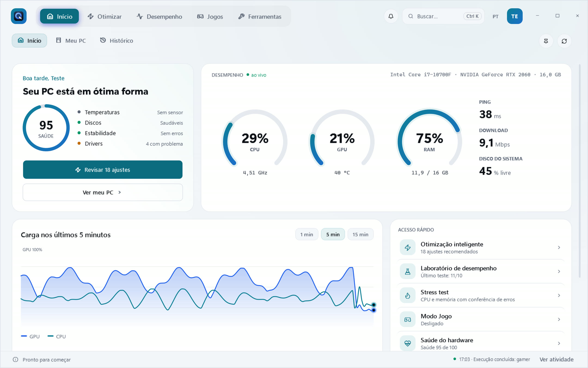Select the Início main nav tab
This screenshot has width=588, height=368.
(59, 16)
